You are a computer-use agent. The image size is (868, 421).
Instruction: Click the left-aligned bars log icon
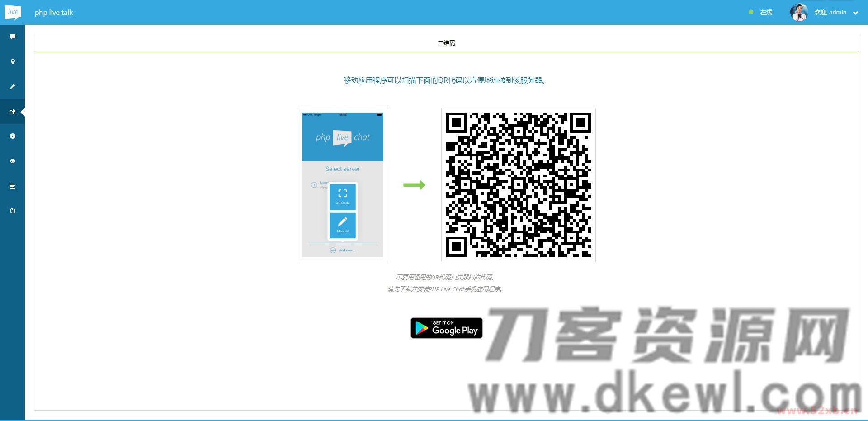[13, 186]
